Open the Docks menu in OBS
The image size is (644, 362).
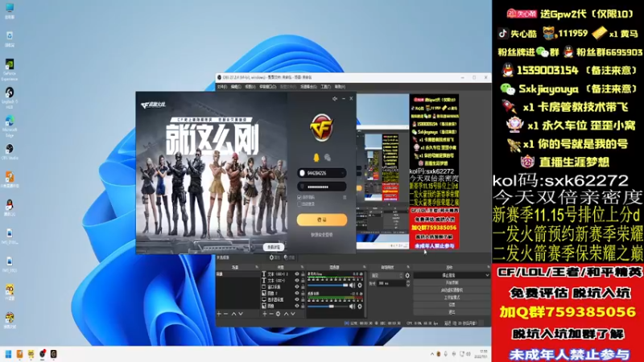[x=267, y=87]
